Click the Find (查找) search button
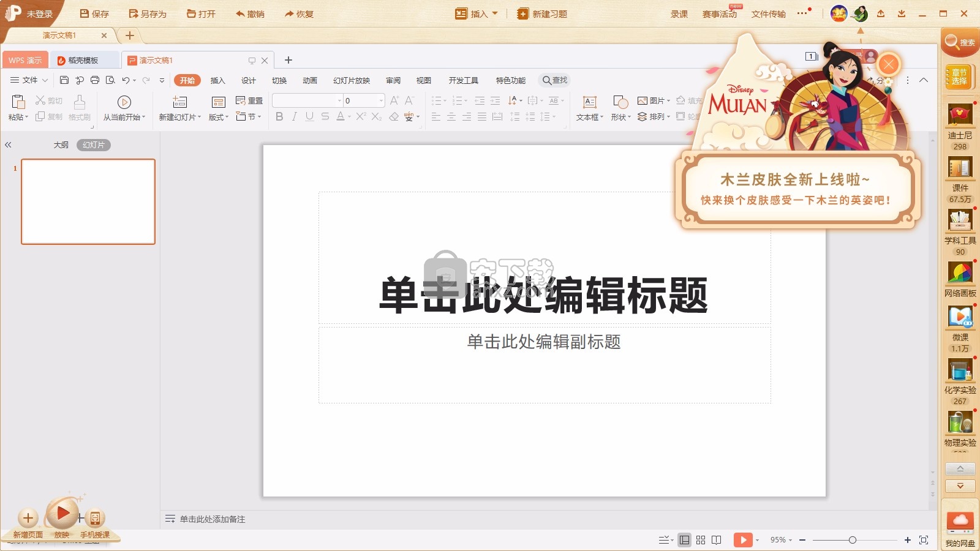 pos(555,80)
